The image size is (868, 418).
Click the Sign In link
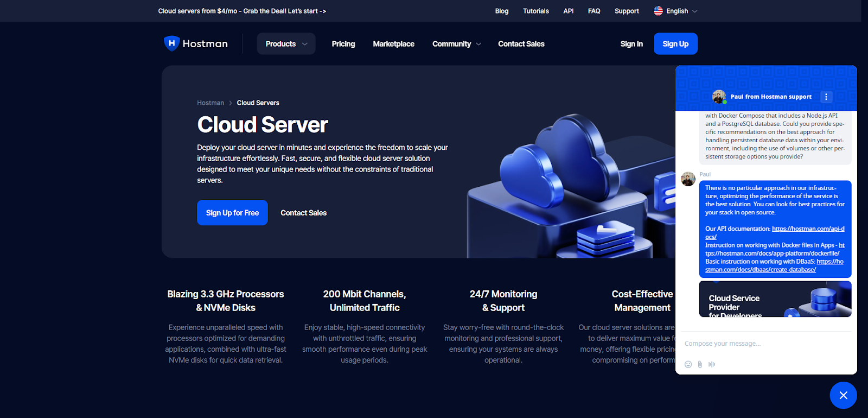click(x=631, y=44)
